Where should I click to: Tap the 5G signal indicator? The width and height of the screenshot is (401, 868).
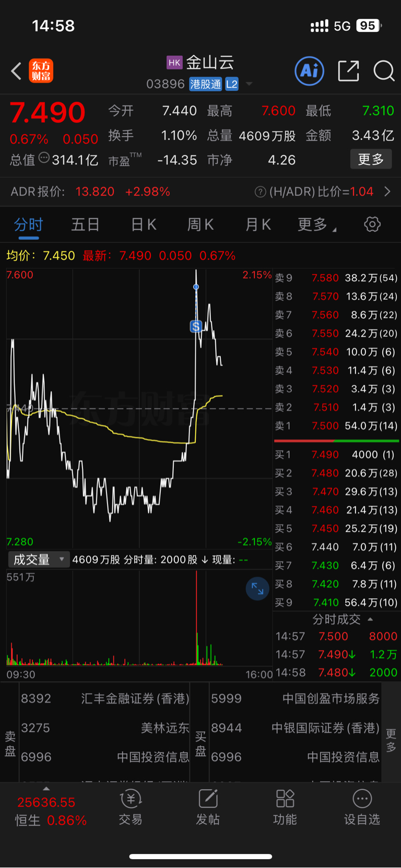[342, 26]
